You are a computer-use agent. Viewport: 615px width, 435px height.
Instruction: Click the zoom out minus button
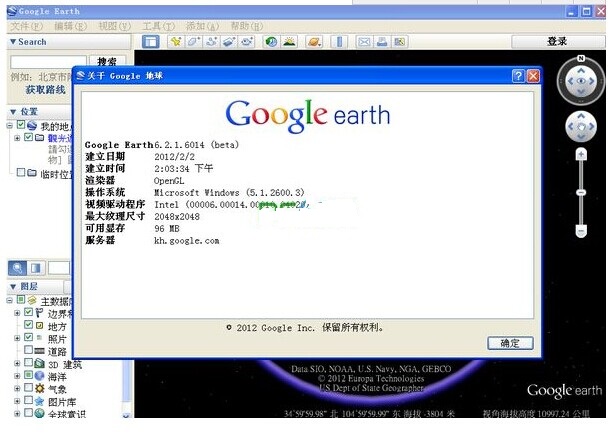[581, 231]
